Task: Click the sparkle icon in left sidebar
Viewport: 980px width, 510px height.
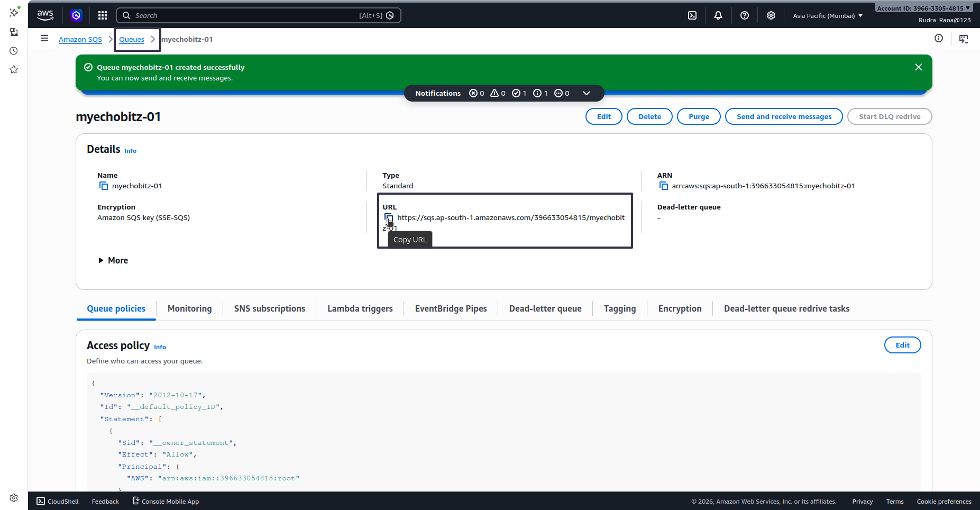Action: (14, 12)
